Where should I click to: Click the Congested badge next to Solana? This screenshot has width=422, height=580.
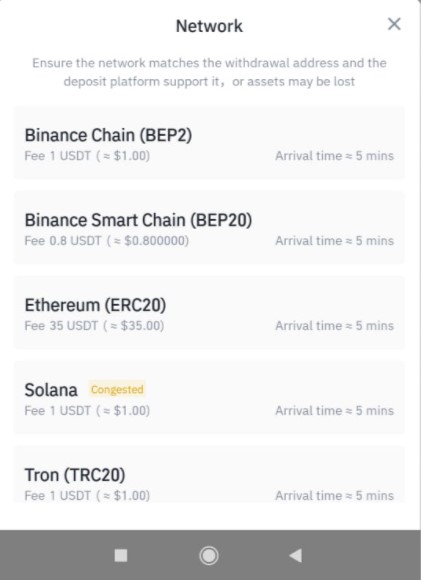(117, 390)
